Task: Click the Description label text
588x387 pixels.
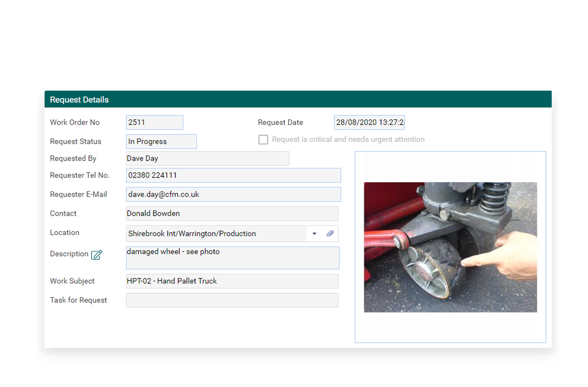Action: coord(69,254)
